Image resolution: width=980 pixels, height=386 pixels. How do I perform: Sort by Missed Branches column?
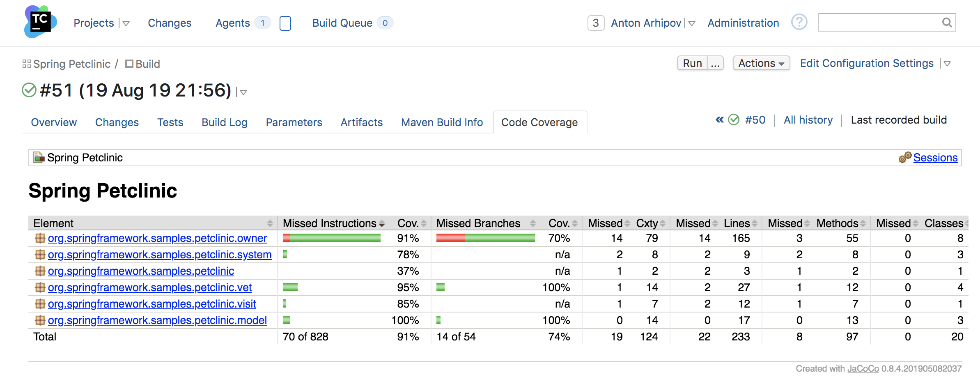(485, 223)
